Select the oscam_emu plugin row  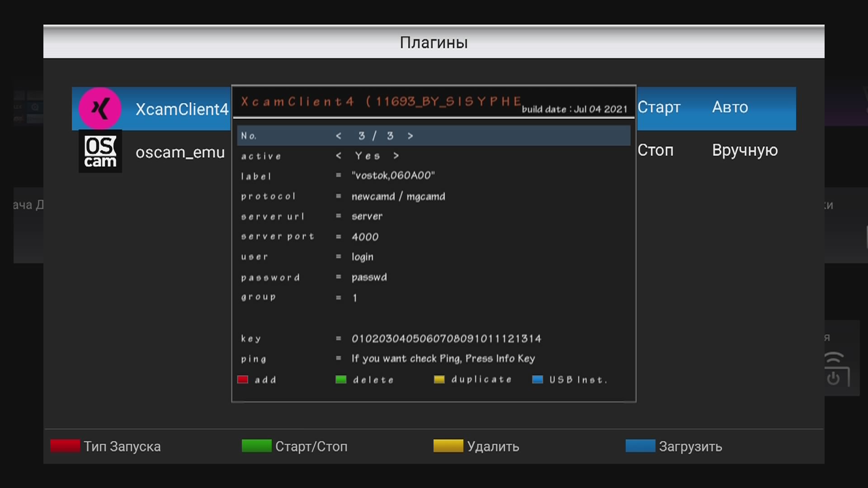[434, 151]
